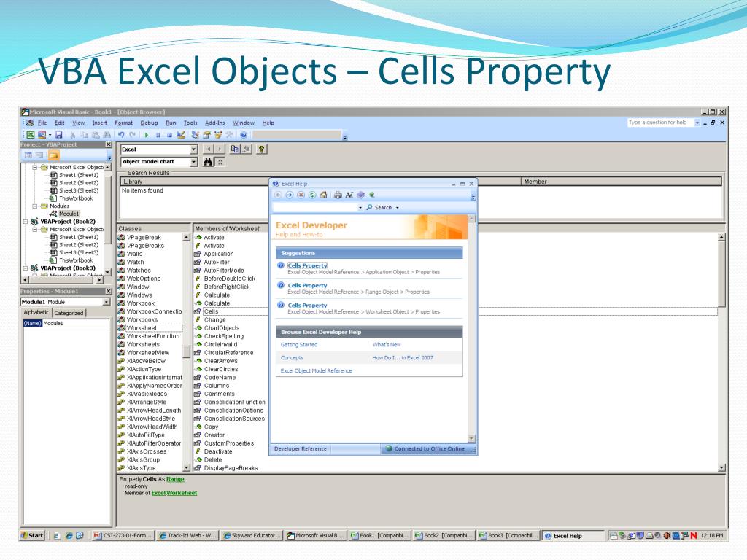
Task: Click the Excel Help search input field
Action: tap(314, 208)
